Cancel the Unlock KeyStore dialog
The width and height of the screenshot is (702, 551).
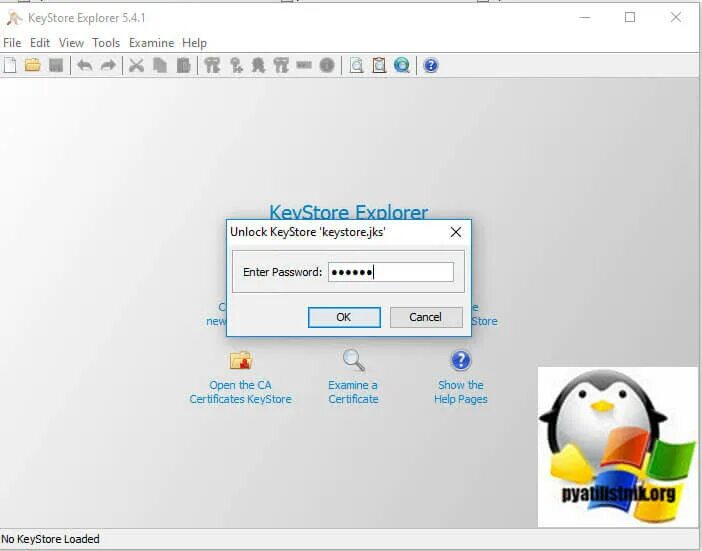pyautogui.click(x=426, y=317)
